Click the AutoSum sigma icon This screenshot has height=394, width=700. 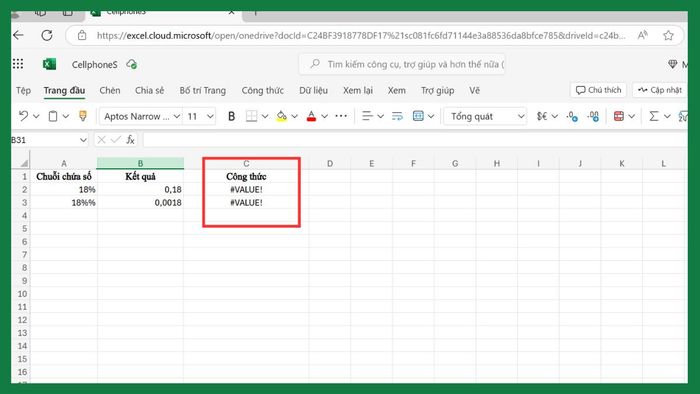pyautogui.click(x=654, y=116)
